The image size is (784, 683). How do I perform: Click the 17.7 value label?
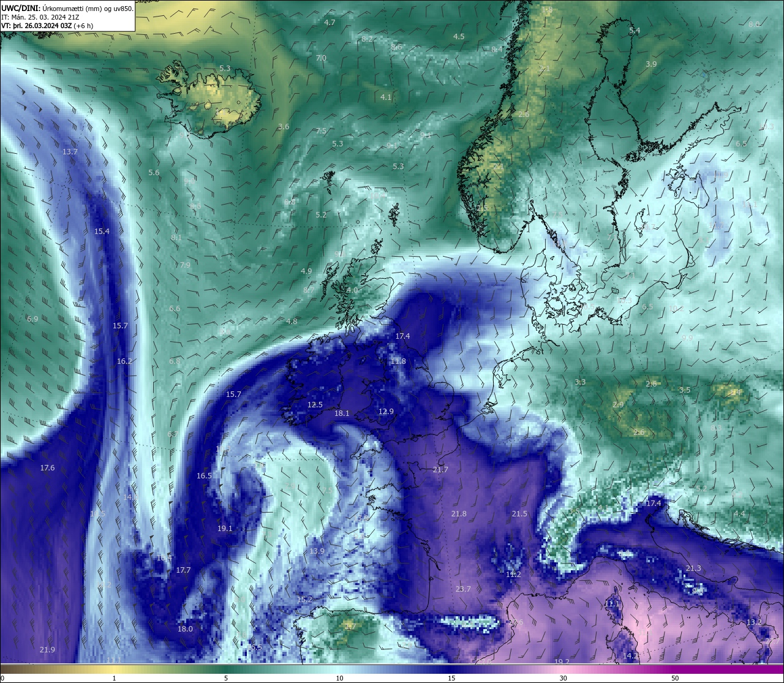tap(183, 570)
